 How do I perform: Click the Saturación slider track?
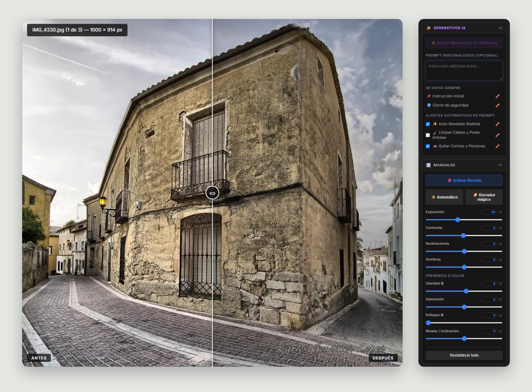(x=464, y=307)
